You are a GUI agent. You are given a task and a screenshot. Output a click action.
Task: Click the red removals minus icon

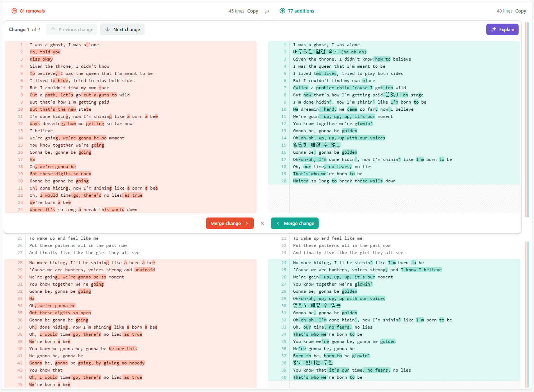[14, 11]
